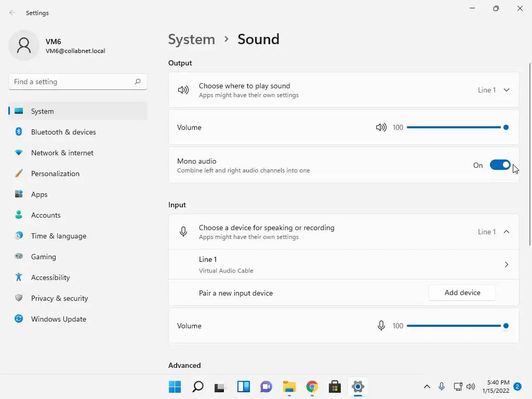
Task: Click the Windows Start button
Action: coord(175,387)
